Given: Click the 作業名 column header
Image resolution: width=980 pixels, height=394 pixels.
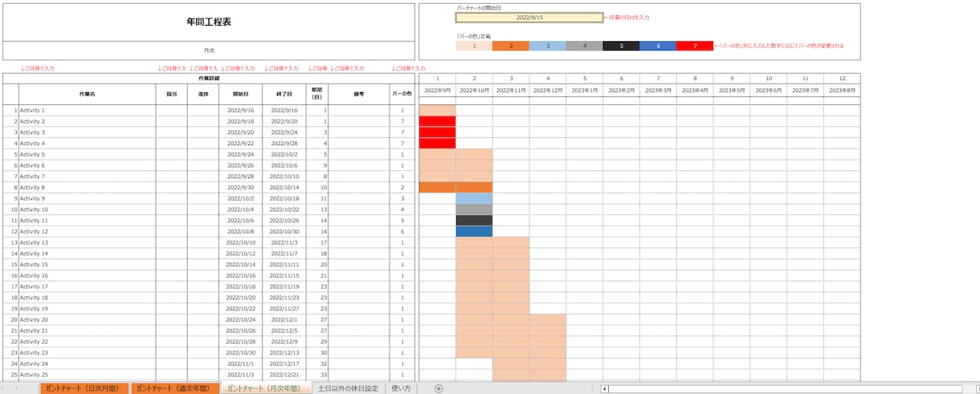Looking at the screenshot, I should (88, 94).
